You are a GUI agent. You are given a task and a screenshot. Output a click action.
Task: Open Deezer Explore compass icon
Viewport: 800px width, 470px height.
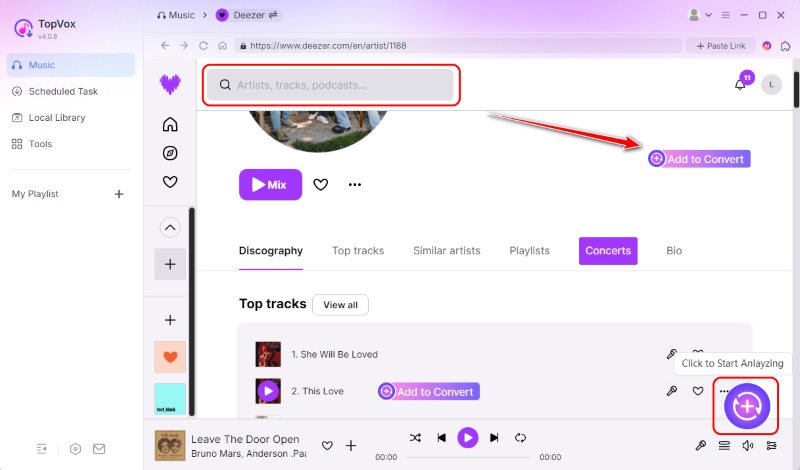(170, 153)
